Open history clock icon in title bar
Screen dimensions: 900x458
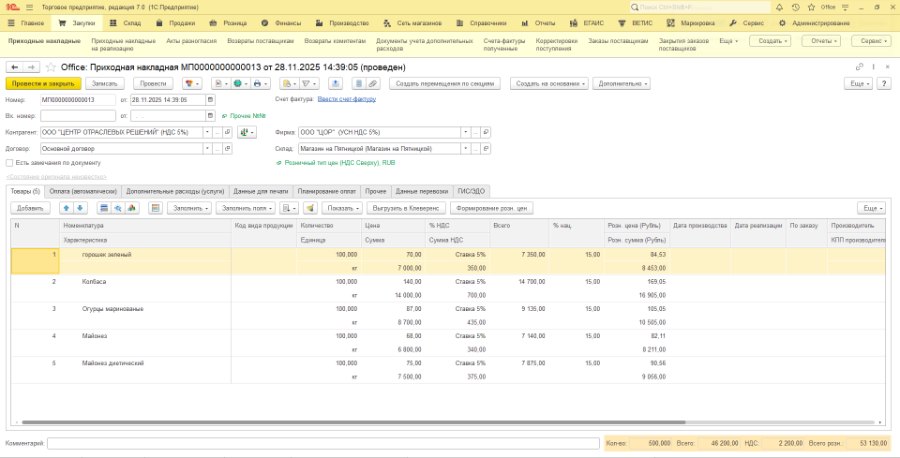pyautogui.click(x=795, y=7)
